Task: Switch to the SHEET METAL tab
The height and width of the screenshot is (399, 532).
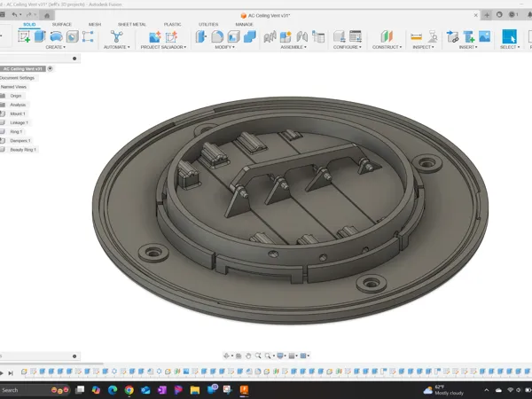Action: point(131,25)
